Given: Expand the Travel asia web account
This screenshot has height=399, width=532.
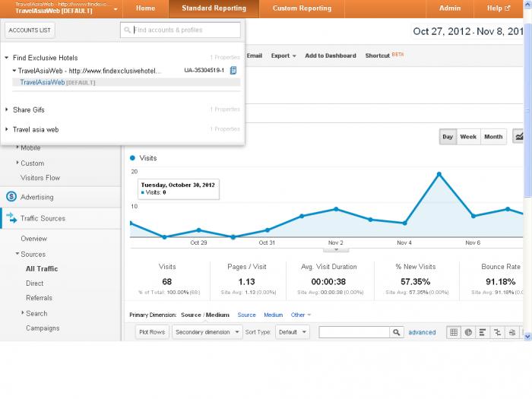Looking at the screenshot, I should [x=6, y=129].
